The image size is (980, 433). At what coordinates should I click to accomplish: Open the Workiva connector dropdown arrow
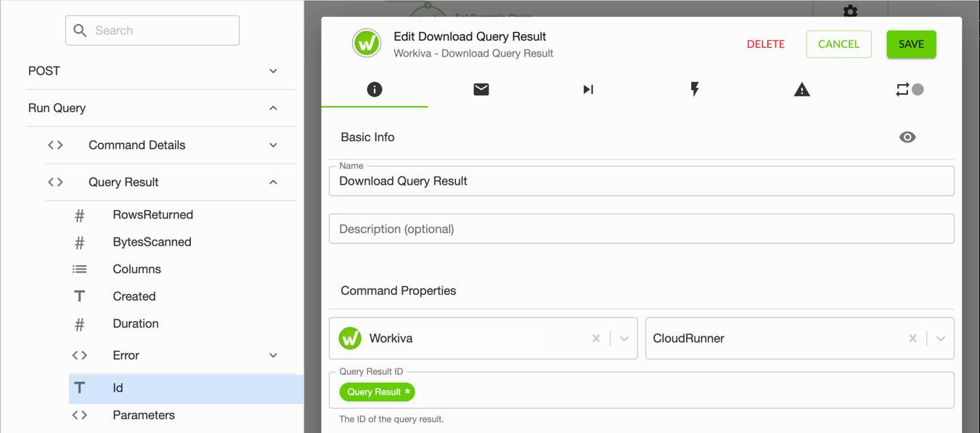click(624, 339)
